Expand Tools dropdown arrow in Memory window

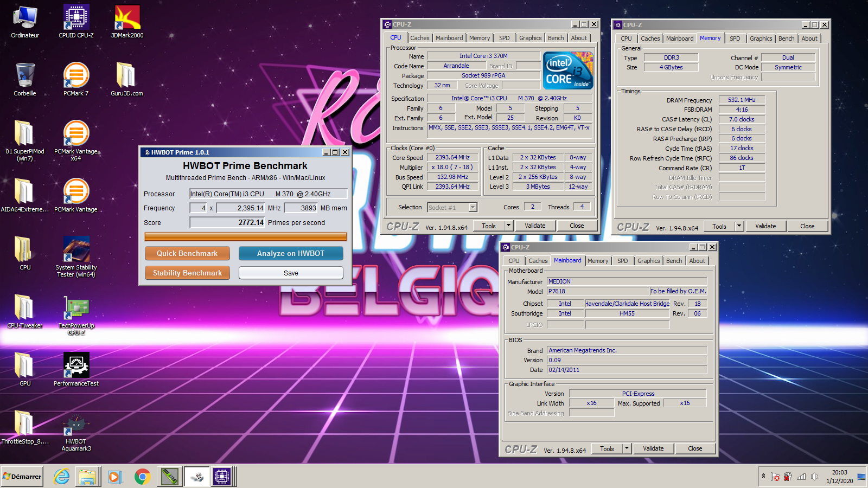coord(739,226)
